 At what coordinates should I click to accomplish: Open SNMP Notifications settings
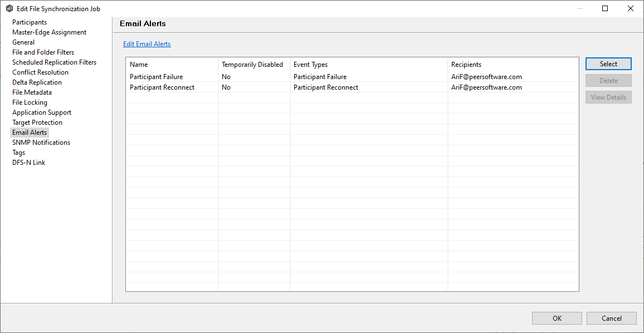(x=41, y=143)
